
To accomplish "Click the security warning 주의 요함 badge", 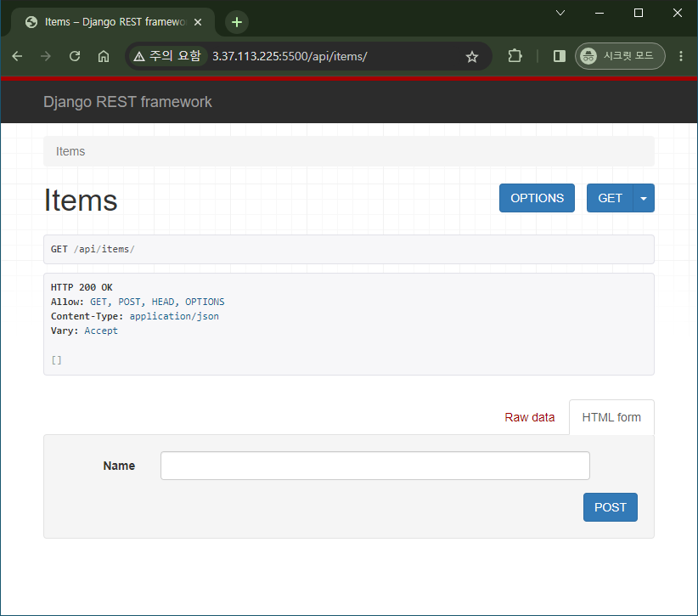I will pyautogui.click(x=167, y=56).
